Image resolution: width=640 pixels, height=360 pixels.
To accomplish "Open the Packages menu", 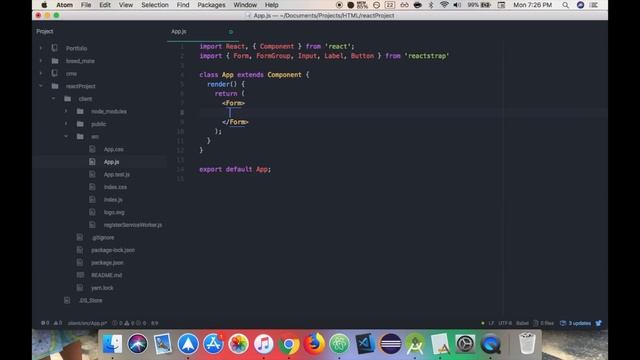I will pos(211,5).
